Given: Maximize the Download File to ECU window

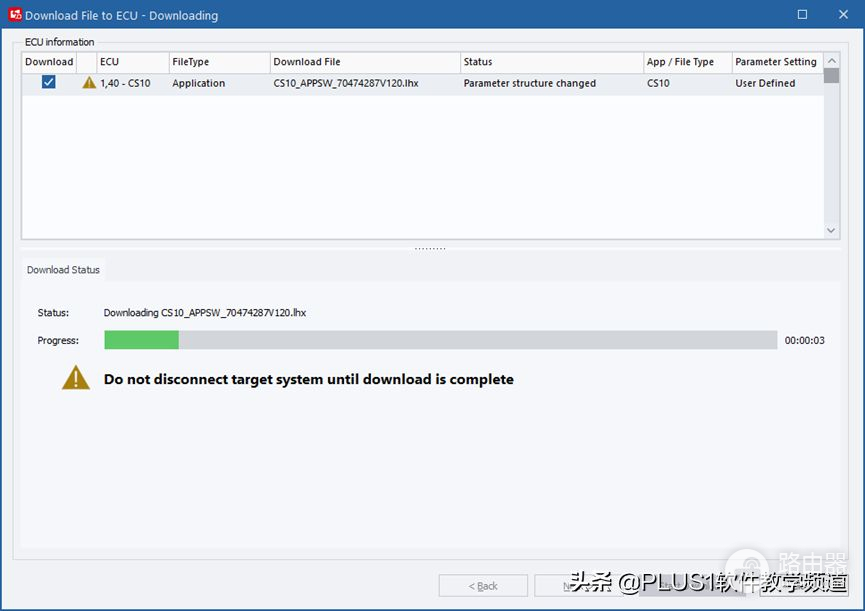Looking at the screenshot, I should pyautogui.click(x=802, y=15).
